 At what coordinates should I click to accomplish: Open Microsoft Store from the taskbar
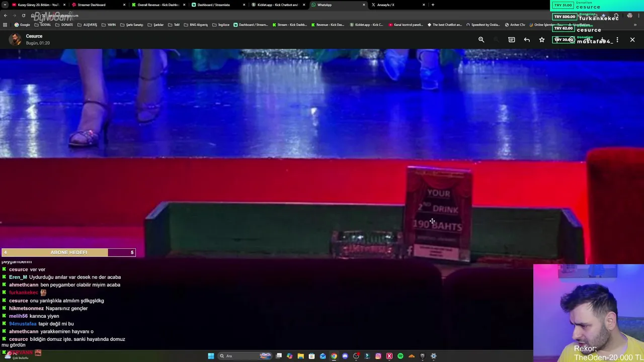click(x=311, y=356)
